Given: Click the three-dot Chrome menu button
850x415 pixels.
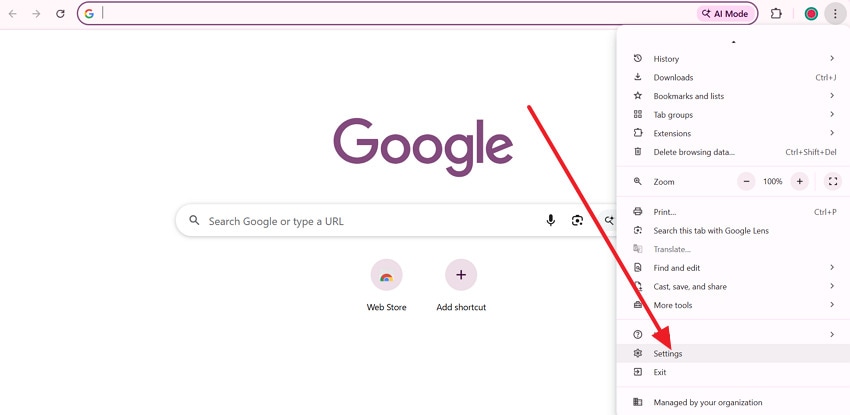Looking at the screenshot, I should [x=835, y=14].
